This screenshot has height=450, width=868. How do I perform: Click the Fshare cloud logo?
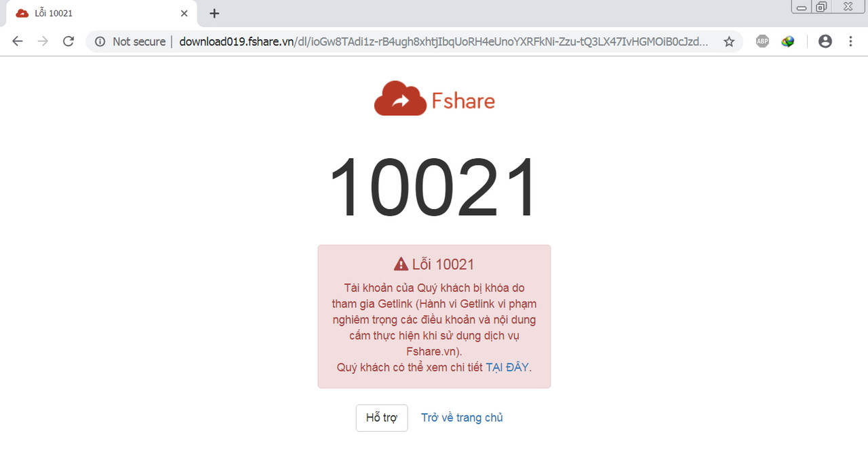pos(435,99)
